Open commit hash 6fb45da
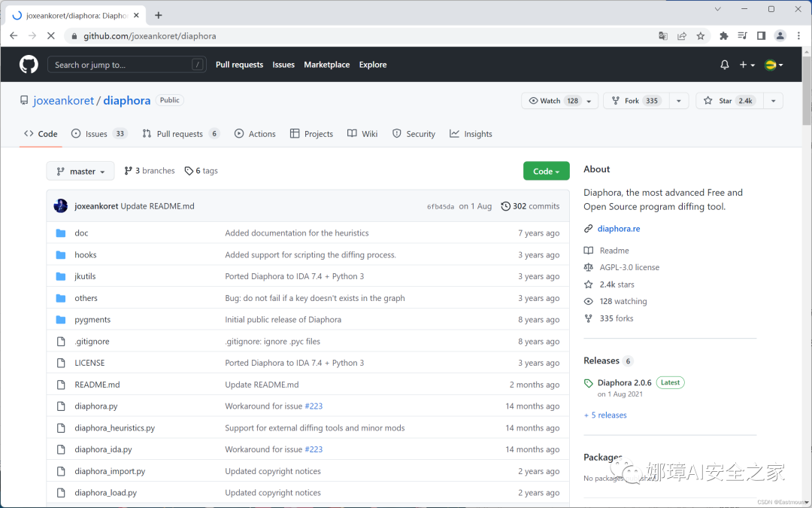This screenshot has height=508, width=812. [441, 206]
